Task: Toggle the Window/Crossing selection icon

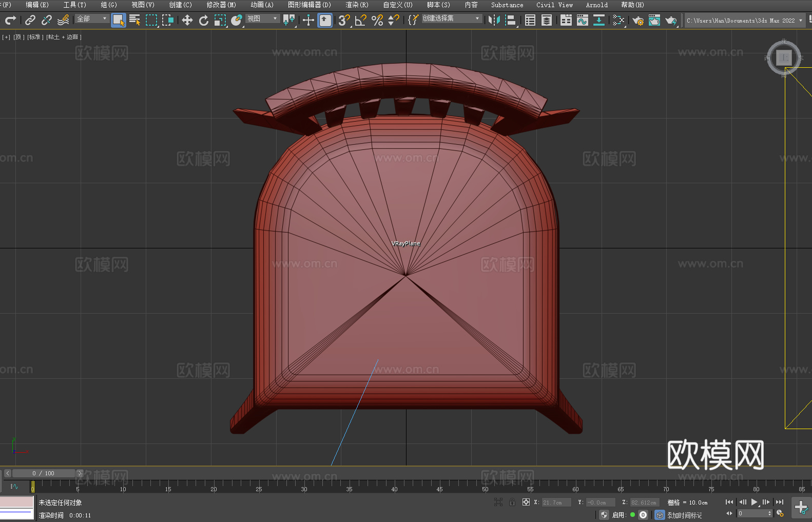Action: (x=168, y=20)
